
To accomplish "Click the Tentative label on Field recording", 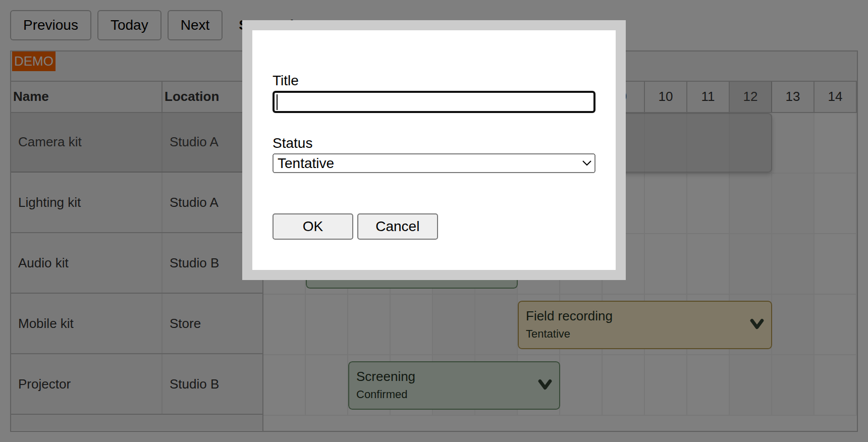I will [548, 334].
